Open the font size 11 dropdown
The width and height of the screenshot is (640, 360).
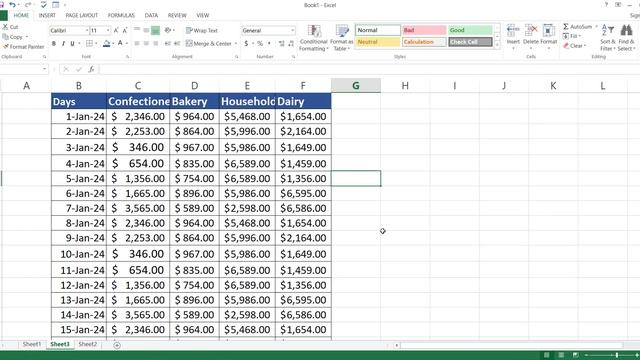tap(108, 31)
